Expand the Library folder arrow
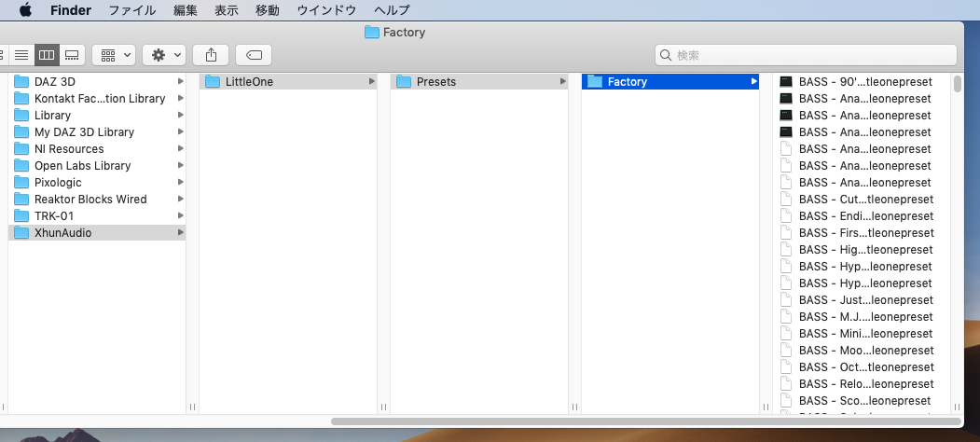Viewport: 980px width, 442px height. pyautogui.click(x=181, y=115)
